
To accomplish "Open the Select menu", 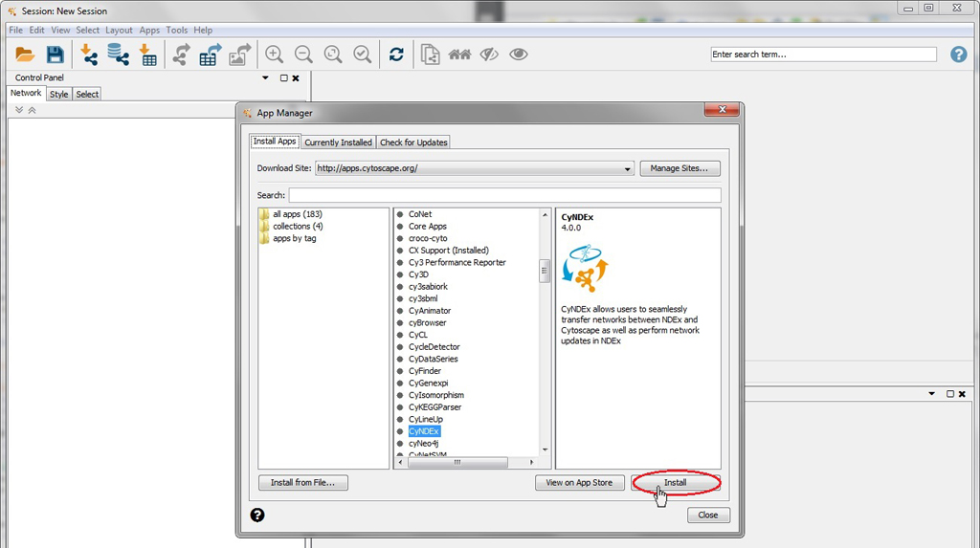I will tap(87, 30).
